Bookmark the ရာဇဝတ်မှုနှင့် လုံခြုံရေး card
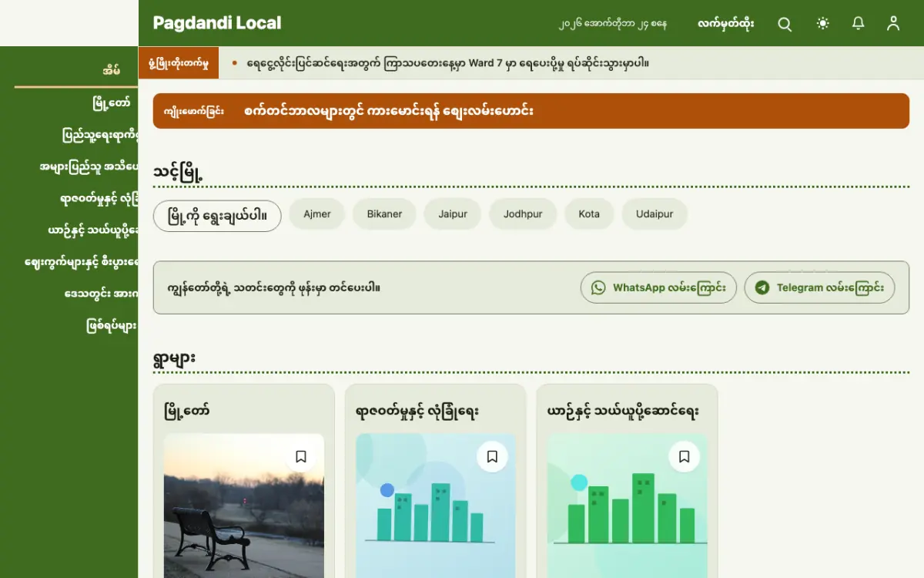 coord(492,456)
